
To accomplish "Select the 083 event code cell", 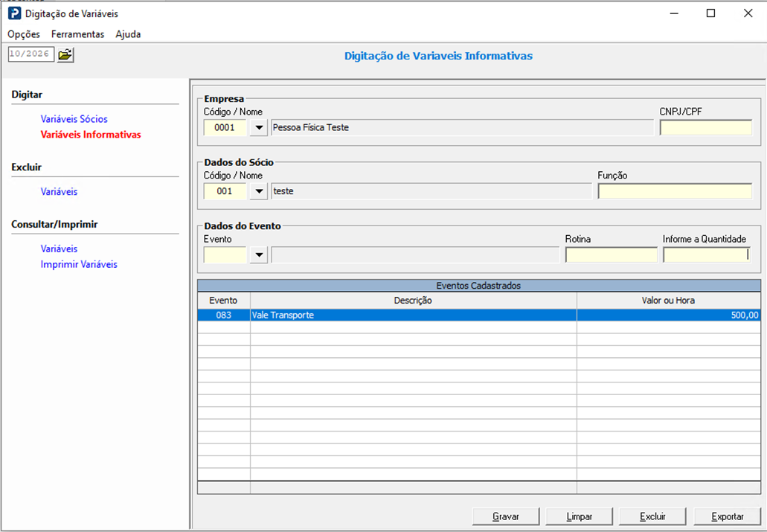I will (x=223, y=315).
